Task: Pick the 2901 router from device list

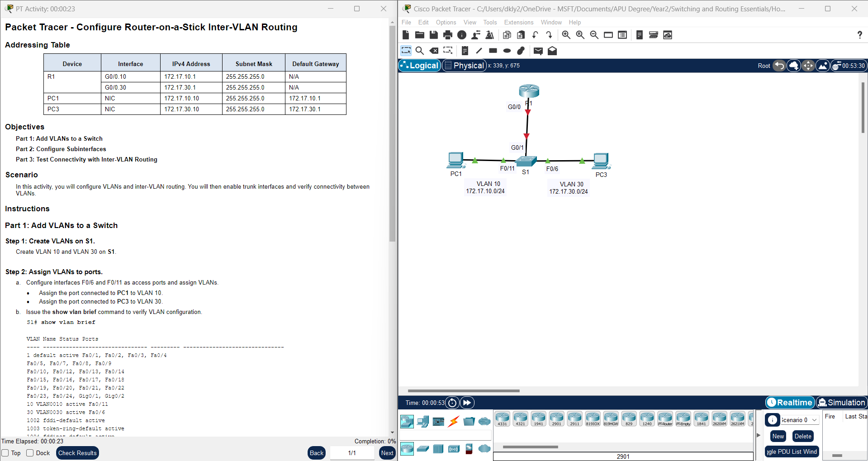Action: point(556,418)
